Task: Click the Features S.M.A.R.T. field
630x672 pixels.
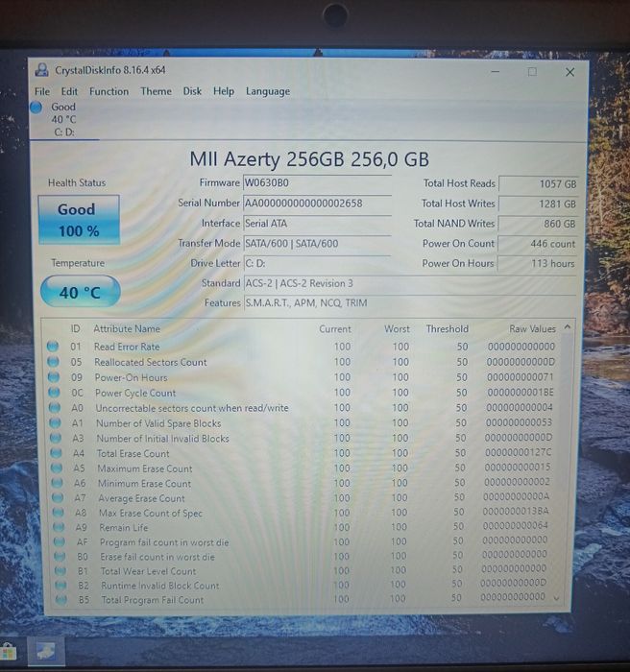Action: (x=409, y=303)
